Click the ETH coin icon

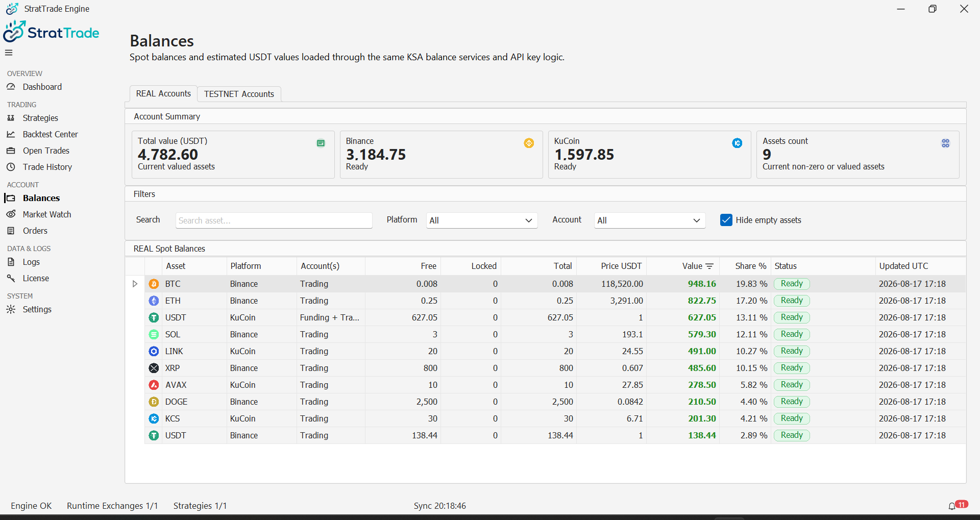click(154, 301)
